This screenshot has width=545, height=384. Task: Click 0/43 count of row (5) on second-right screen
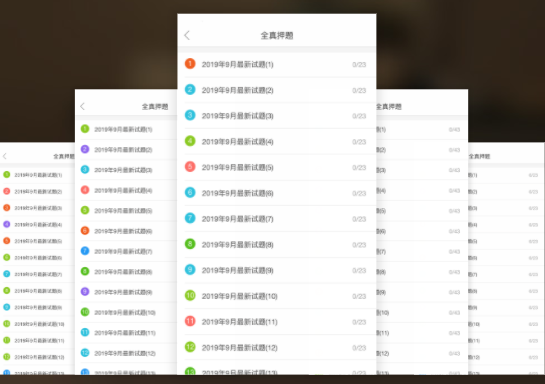pyautogui.click(x=454, y=211)
